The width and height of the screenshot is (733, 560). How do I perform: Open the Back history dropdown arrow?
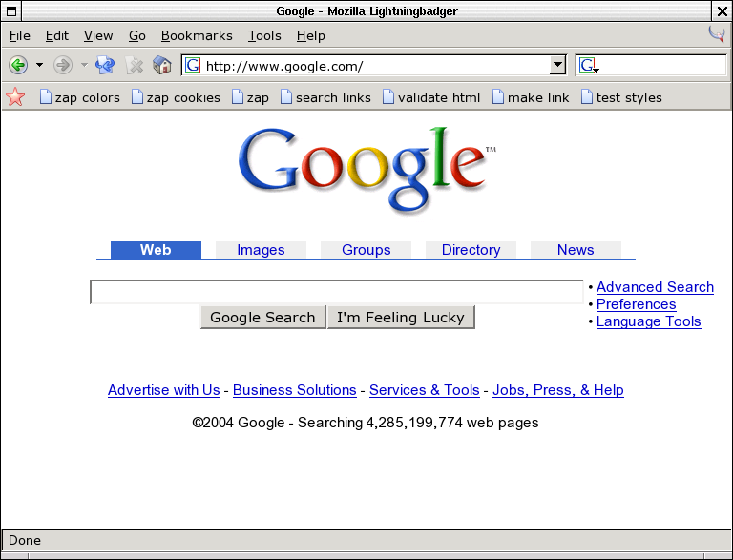(x=40, y=65)
